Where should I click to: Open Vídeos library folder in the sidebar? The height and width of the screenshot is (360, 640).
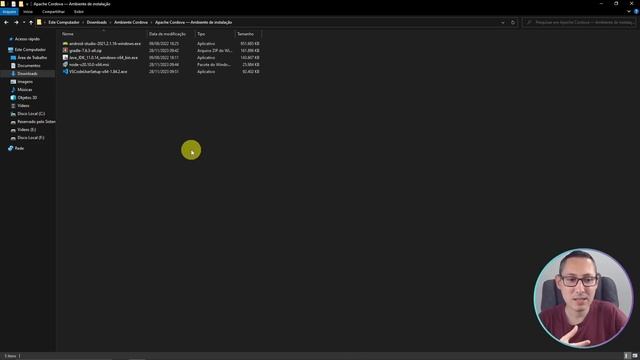coord(23,106)
